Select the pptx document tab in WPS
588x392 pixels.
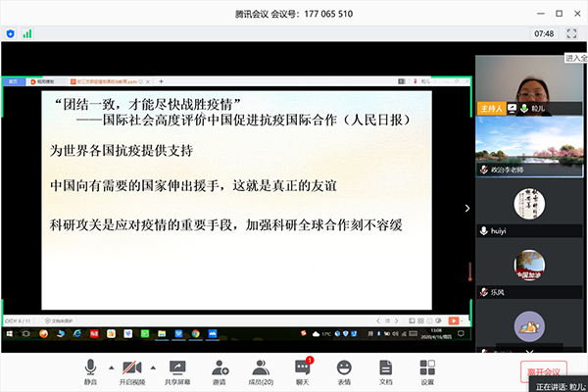tap(106, 81)
